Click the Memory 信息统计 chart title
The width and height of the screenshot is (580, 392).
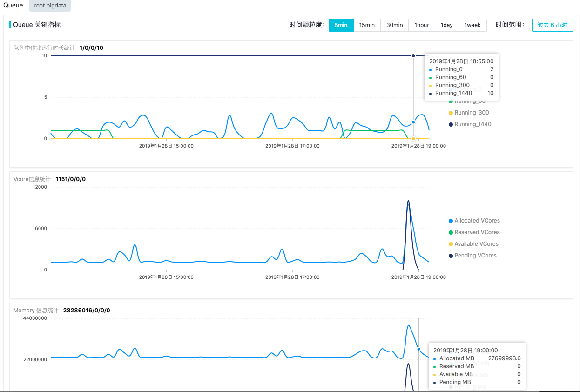tap(36, 311)
